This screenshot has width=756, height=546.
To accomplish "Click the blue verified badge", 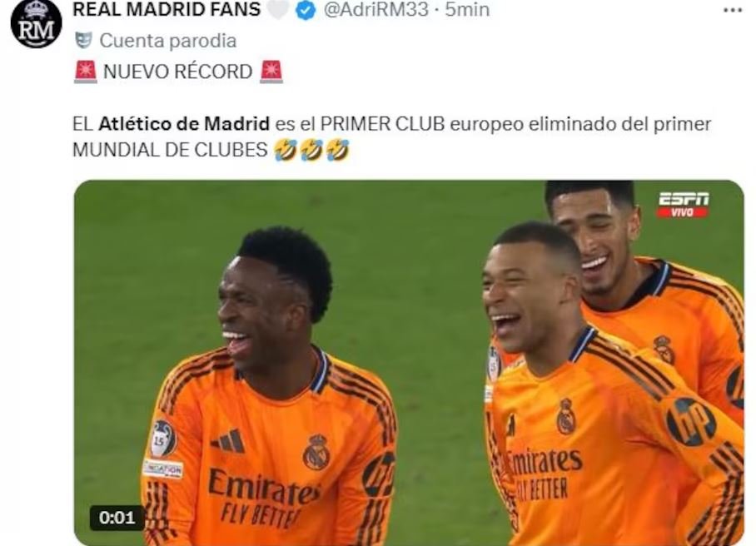I will pyautogui.click(x=306, y=10).
